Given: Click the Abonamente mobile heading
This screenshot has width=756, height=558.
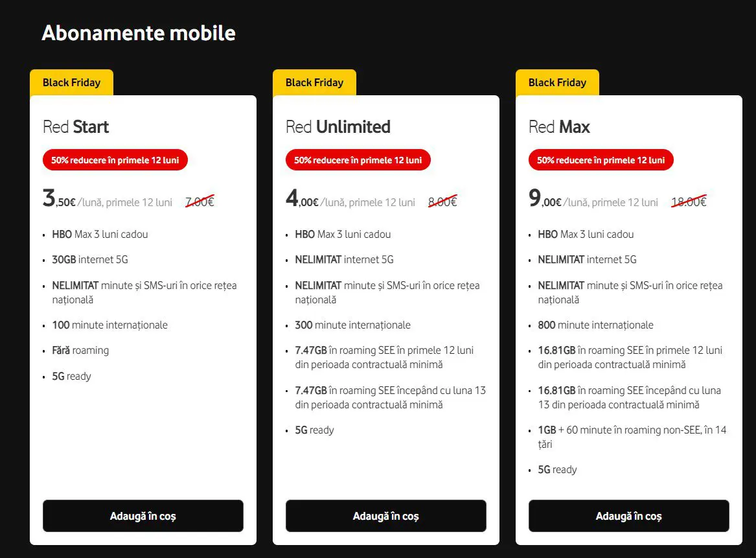Looking at the screenshot, I should pyautogui.click(x=139, y=33).
